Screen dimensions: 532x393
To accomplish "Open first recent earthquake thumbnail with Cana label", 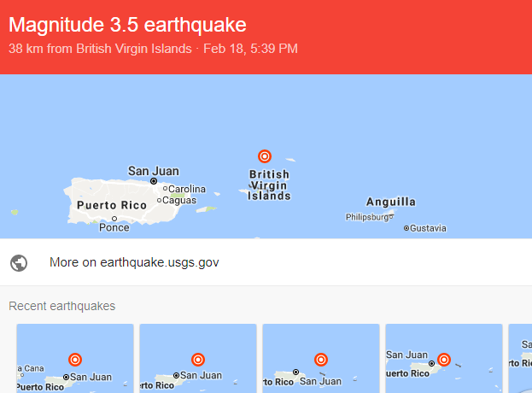I will tap(75, 358).
